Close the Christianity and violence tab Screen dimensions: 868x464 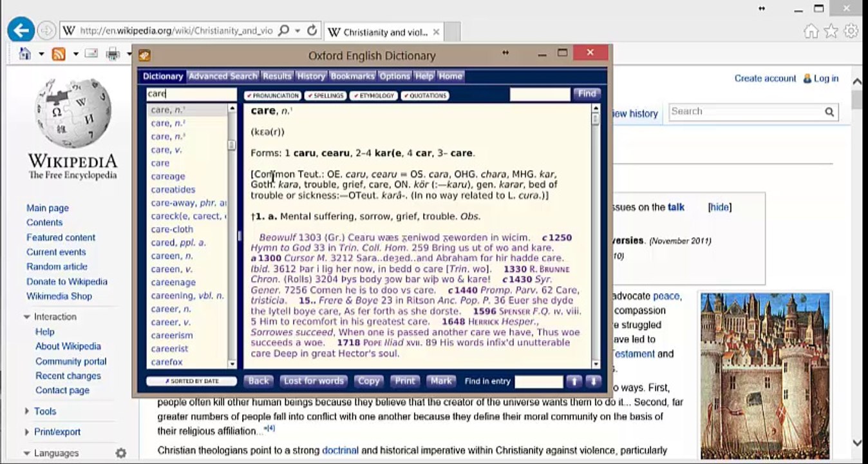(436, 32)
